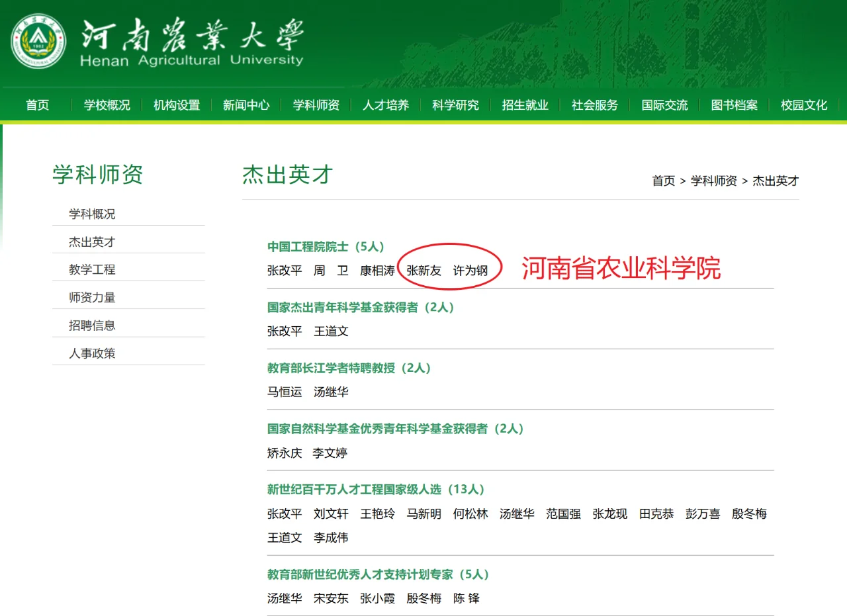
Task: Open 校园文化 in the navigation bar
Action: (804, 105)
